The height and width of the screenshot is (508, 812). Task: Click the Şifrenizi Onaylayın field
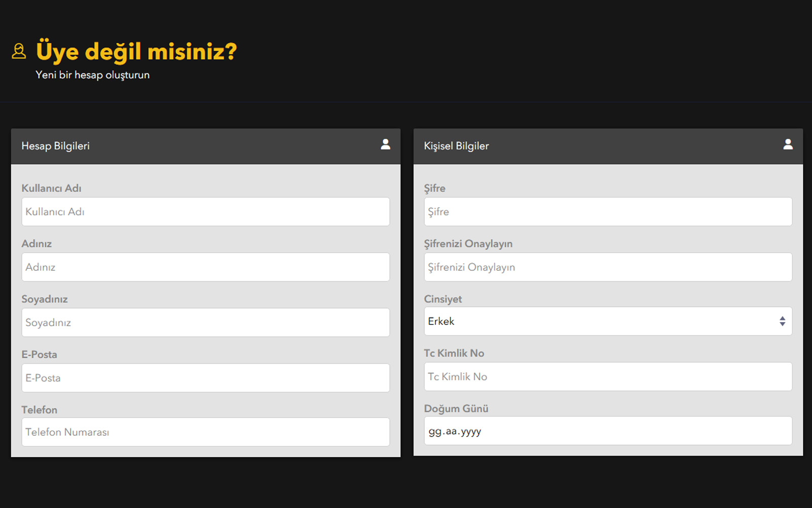(x=607, y=267)
